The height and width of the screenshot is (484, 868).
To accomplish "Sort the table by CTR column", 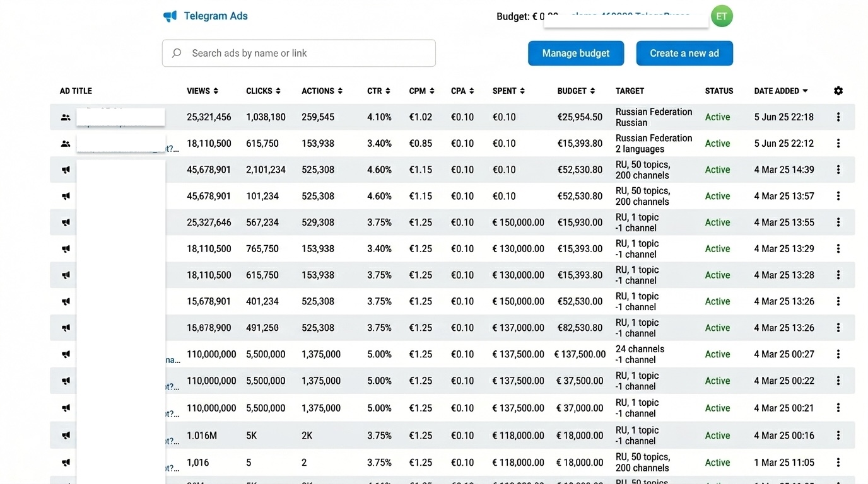I will click(378, 91).
